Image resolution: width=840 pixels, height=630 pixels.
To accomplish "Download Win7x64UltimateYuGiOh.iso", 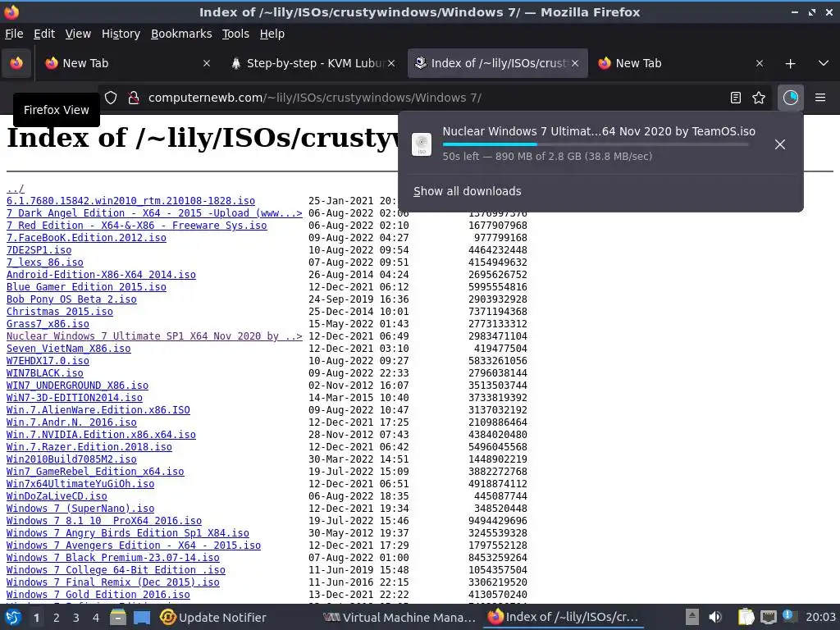I will click(x=80, y=484).
